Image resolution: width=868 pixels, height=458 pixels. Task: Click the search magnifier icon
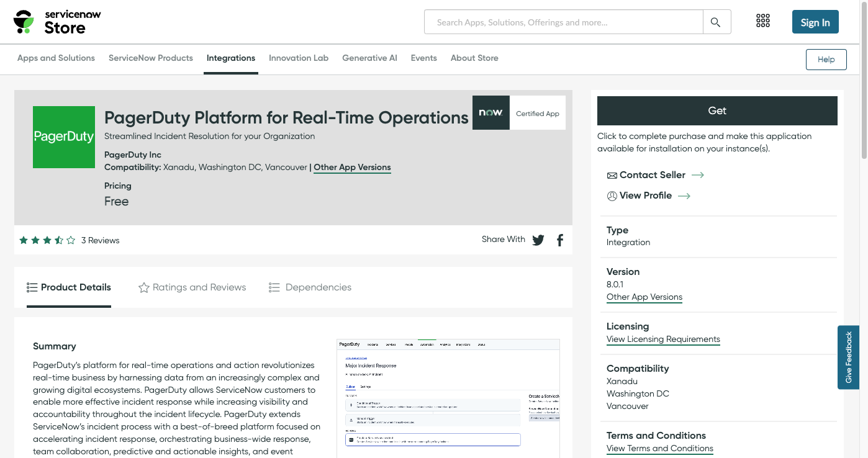[x=717, y=22]
